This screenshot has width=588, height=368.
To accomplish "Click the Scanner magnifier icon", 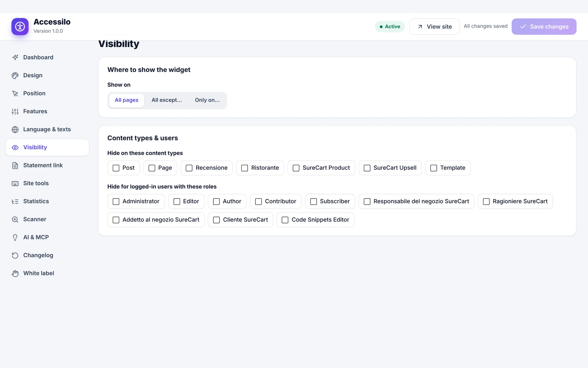I will click(x=15, y=219).
